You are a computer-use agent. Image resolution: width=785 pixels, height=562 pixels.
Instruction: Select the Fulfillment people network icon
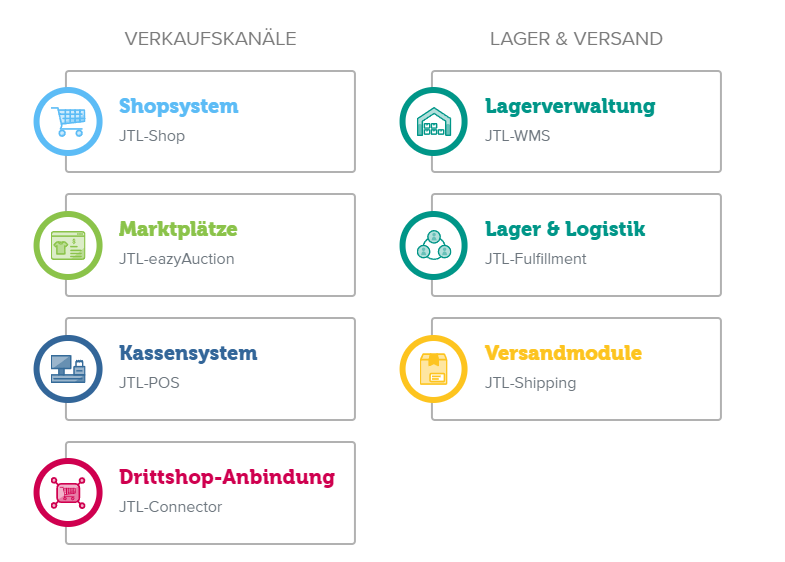click(434, 245)
